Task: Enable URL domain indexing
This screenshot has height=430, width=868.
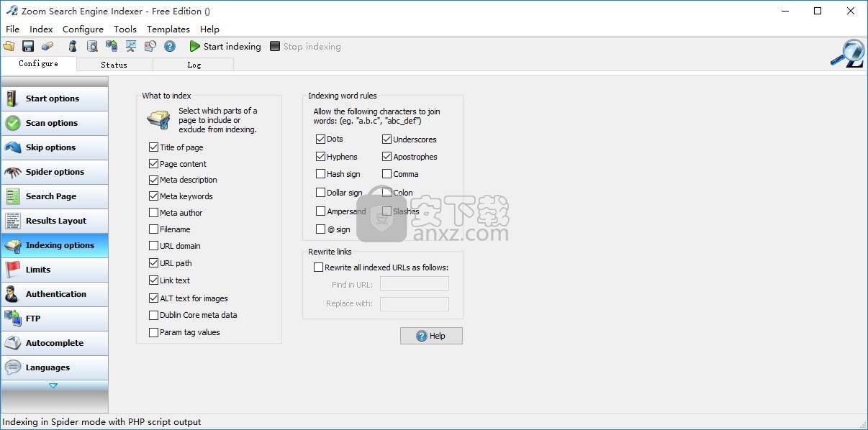Action: click(153, 245)
